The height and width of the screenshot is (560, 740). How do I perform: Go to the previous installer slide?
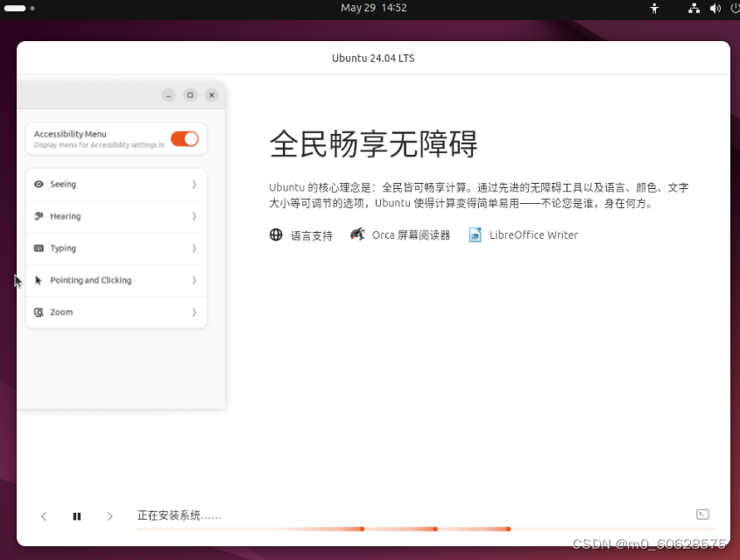(x=44, y=516)
